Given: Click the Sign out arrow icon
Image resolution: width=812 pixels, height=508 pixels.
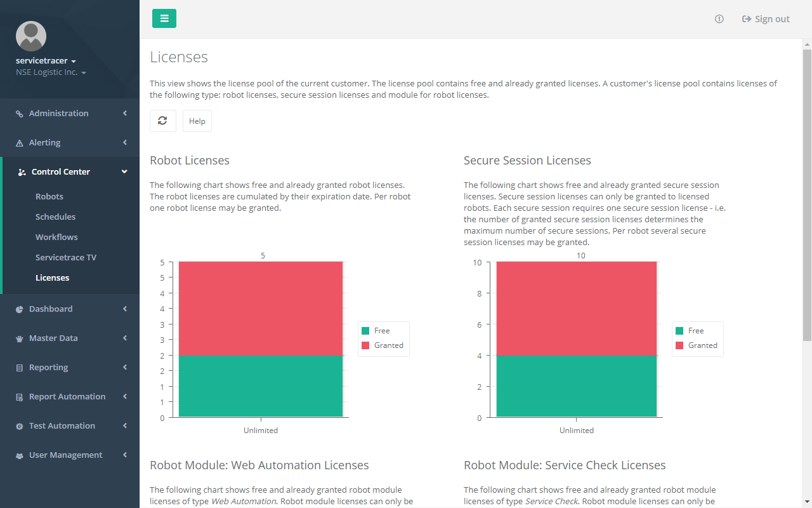Looking at the screenshot, I should tap(747, 19).
